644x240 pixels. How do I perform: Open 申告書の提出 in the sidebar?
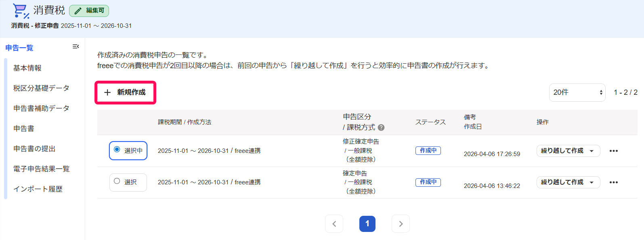tap(34, 149)
